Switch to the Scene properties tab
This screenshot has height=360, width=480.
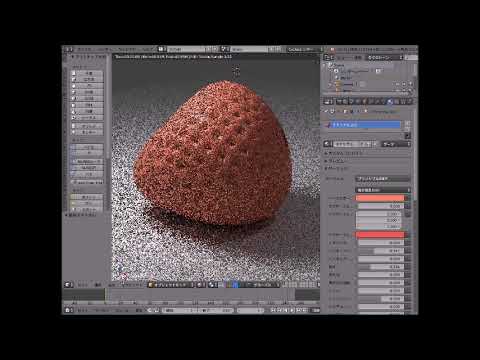353,101
